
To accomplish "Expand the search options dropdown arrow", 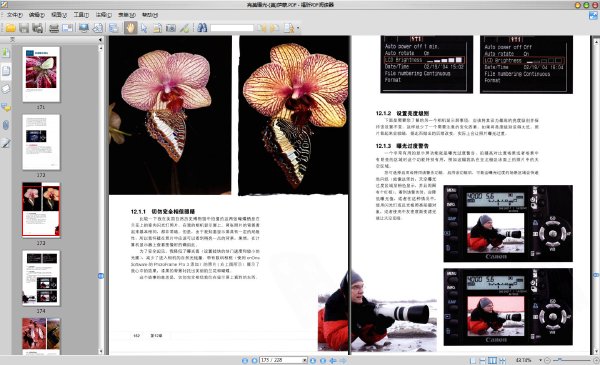I will pos(298,28).
